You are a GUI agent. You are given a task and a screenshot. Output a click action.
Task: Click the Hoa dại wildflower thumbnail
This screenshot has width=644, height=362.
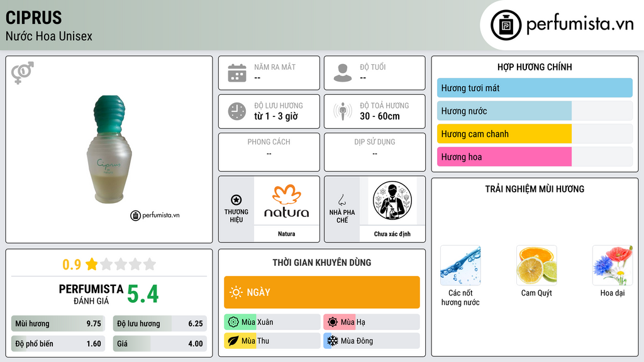[x=613, y=265]
